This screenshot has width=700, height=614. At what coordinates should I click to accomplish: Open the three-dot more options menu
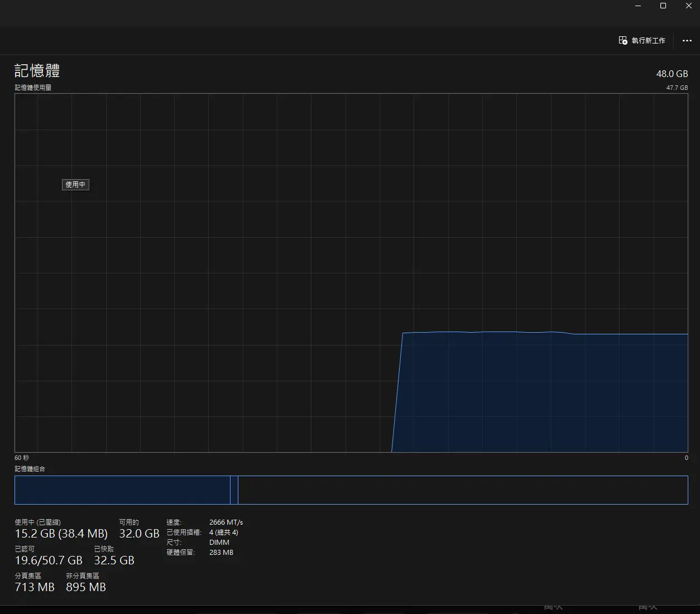tap(687, 41)
